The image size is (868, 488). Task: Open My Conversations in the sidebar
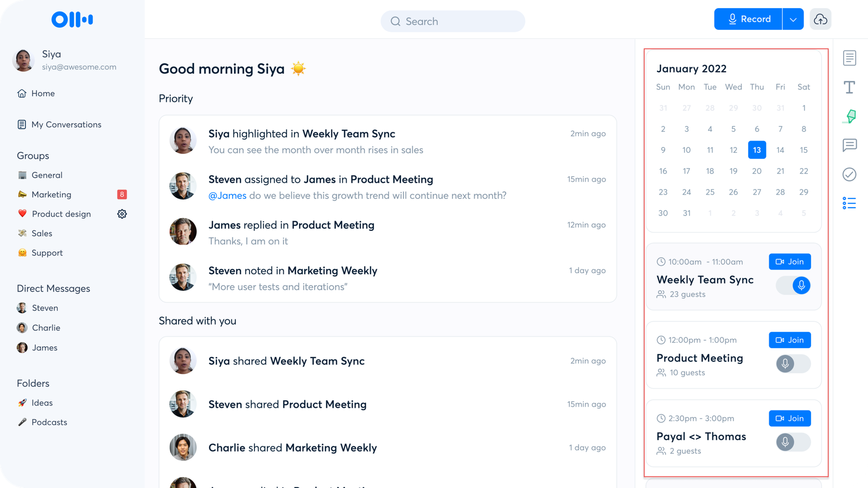click(x=66, y=124)
